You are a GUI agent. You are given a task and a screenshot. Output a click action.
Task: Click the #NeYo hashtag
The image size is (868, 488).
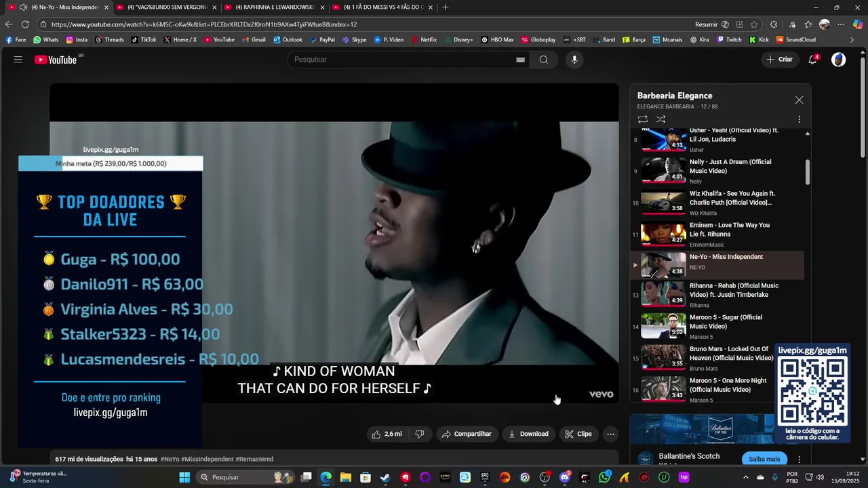pos(170,459)
